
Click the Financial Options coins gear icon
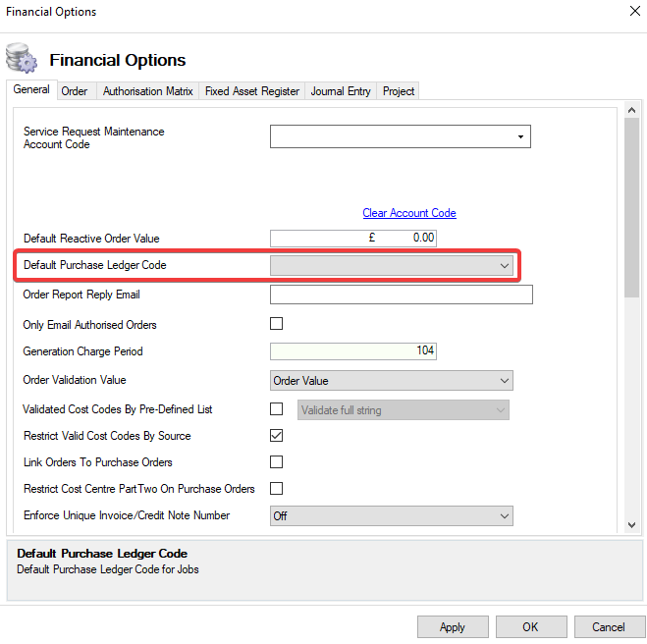[x=21, y=59]
